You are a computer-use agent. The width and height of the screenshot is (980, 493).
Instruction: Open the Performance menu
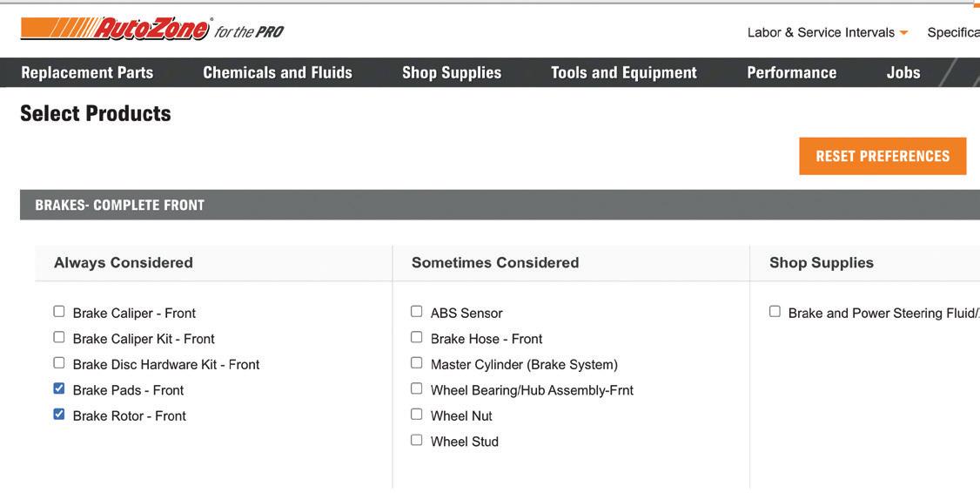(x=791, y=72)
